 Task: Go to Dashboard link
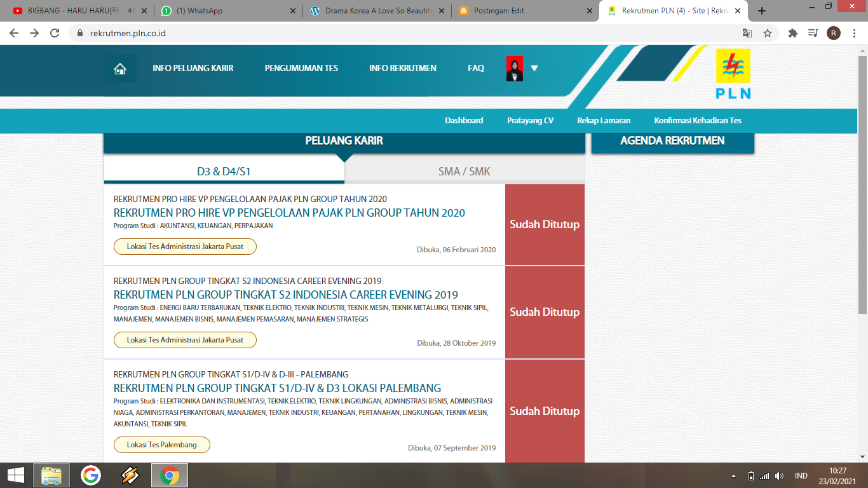click(x=464, y=121)
